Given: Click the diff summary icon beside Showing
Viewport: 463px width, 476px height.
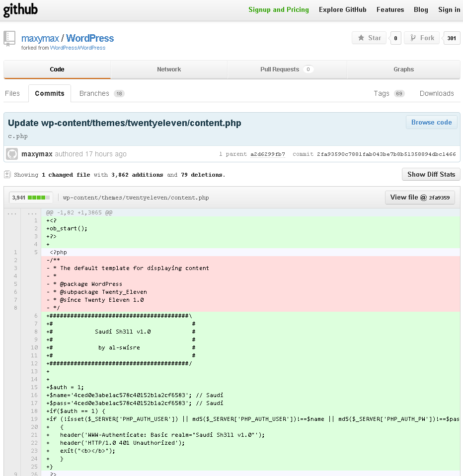Looking at the screenshot, I should [x=7, y=175].
